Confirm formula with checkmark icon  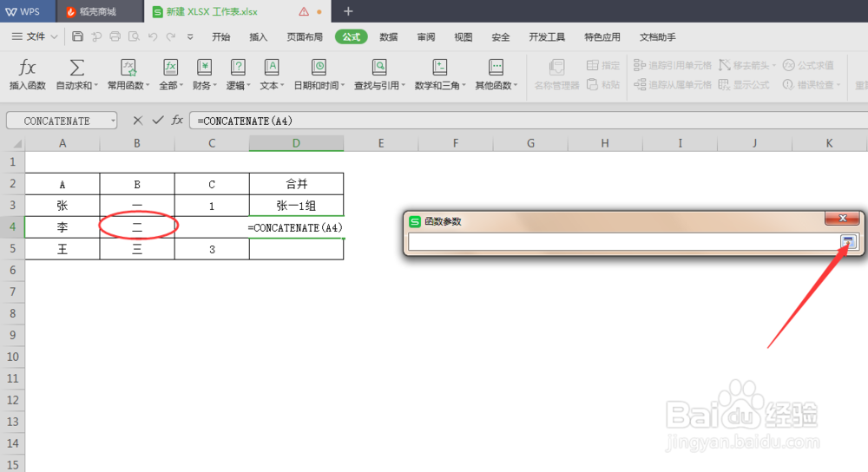(158, 120)
